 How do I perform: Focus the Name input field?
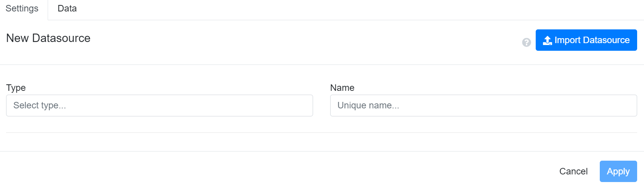pos(483,106)
